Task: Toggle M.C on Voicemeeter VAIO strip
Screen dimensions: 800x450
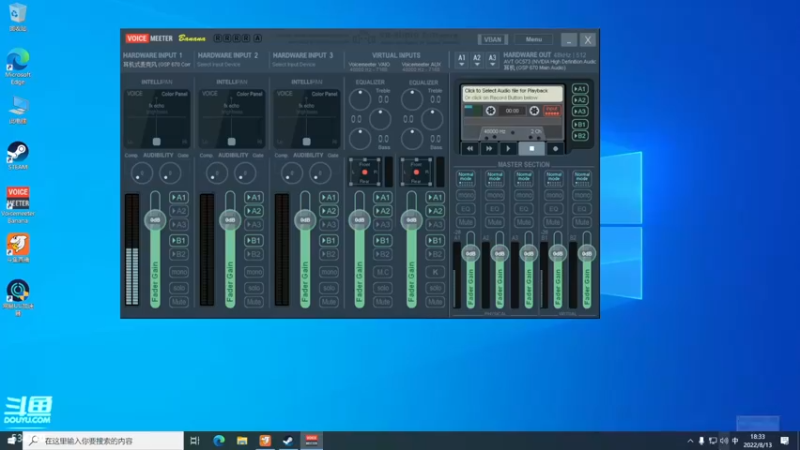Action: (x=383, y=272)
